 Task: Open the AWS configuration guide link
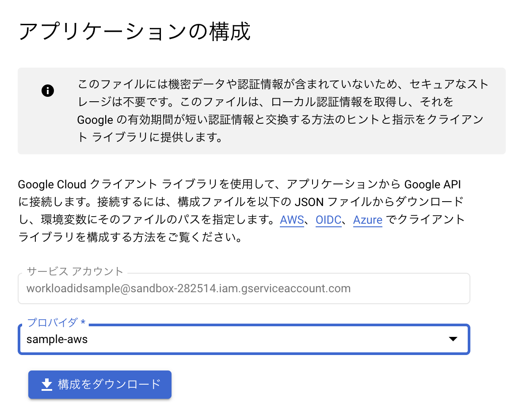tap(291, 220)
